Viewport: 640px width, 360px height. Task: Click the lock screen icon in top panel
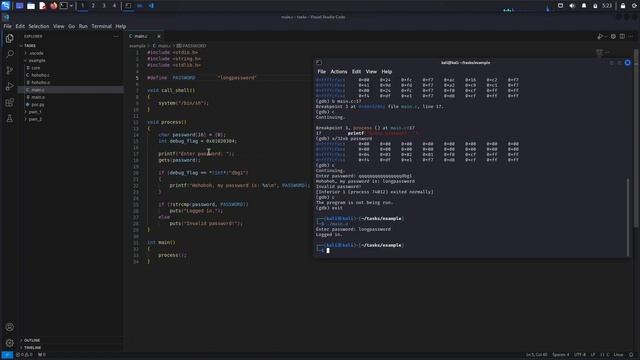click(623, 6)
